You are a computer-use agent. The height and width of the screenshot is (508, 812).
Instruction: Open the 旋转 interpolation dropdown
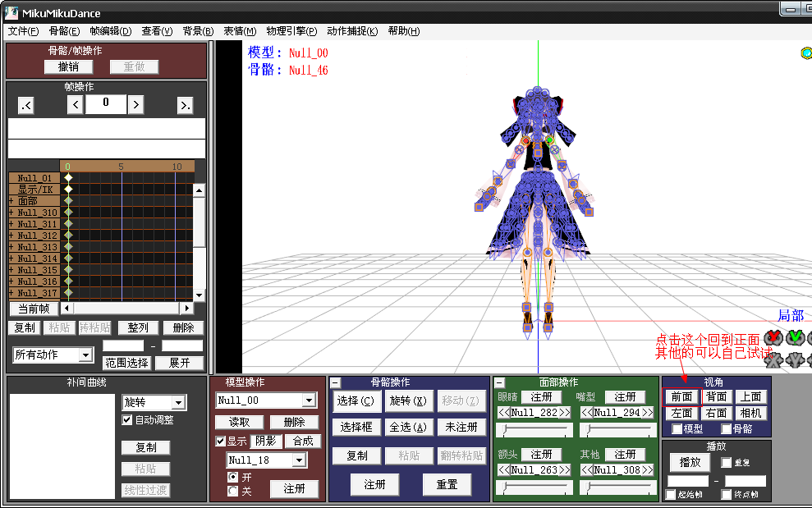click(179, 402)
